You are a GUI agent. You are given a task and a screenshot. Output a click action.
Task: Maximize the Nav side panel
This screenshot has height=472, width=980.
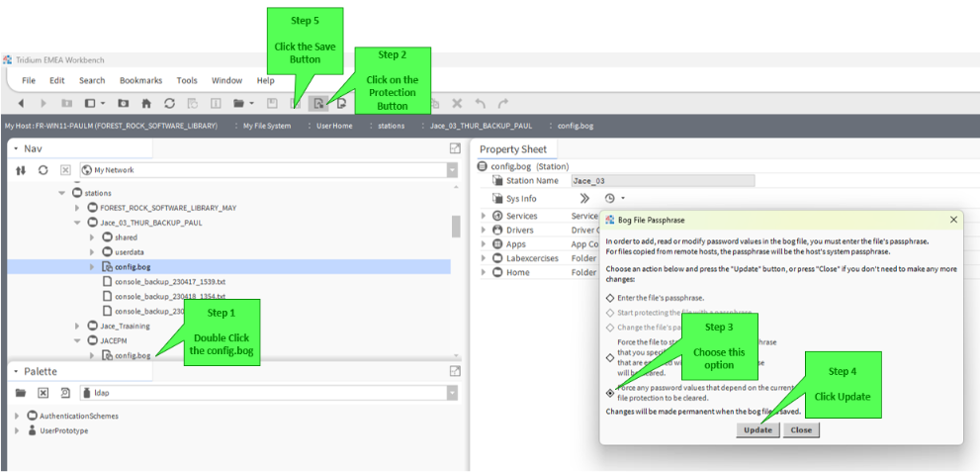[455, 148]
